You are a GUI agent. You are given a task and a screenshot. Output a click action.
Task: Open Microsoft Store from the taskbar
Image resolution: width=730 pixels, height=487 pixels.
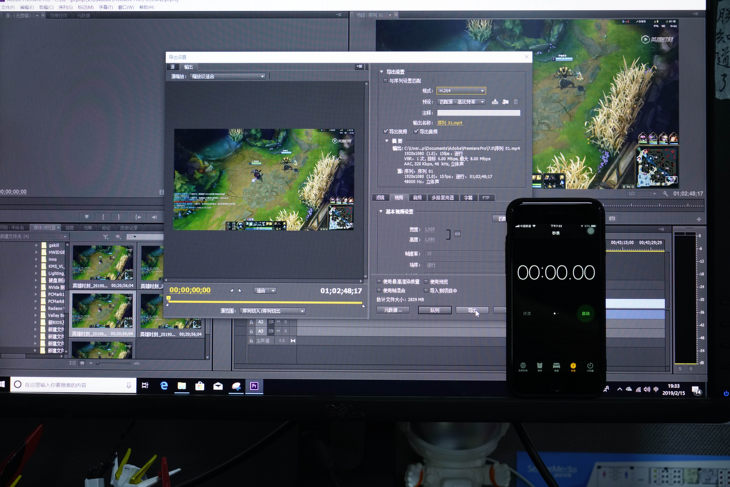200,386
